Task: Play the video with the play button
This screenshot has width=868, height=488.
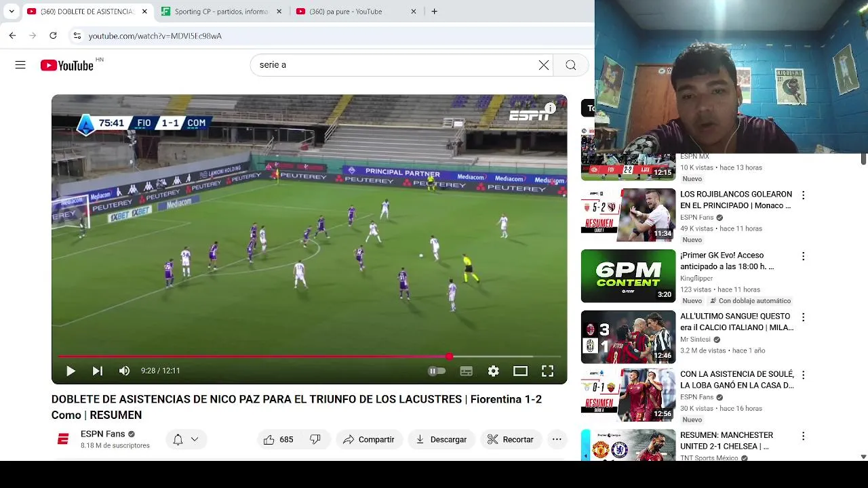Action: pyautogui.click(x=71, y=371)
